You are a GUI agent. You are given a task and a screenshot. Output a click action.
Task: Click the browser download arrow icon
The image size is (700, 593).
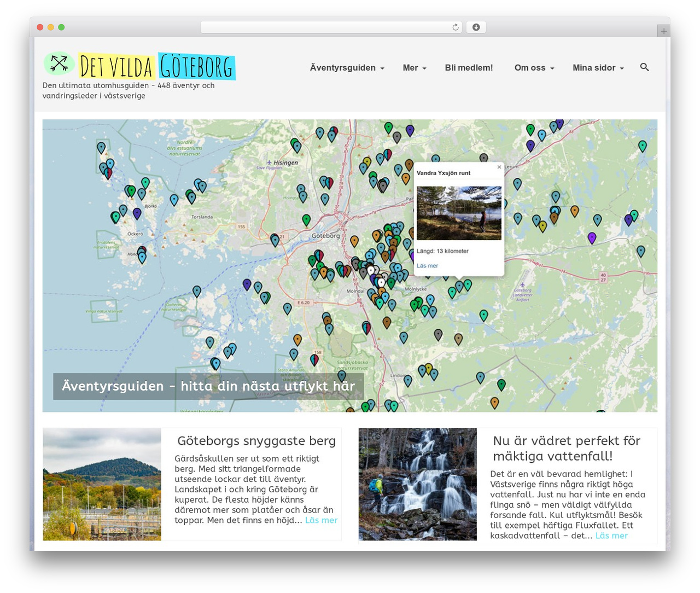pos(476,27)
